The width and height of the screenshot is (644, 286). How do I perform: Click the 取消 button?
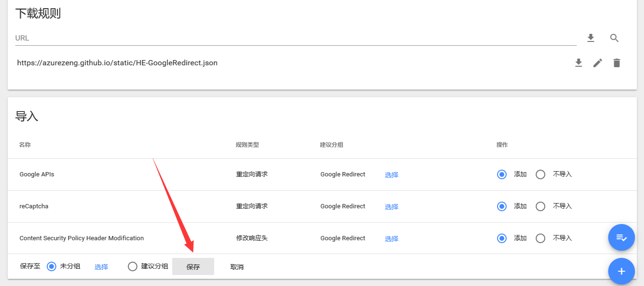[x=237, y=267]
